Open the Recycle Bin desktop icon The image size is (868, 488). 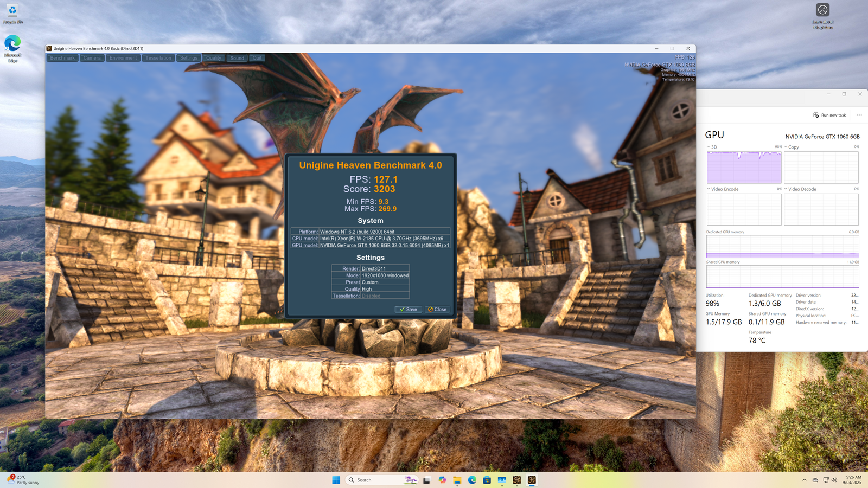coord(12,14)
